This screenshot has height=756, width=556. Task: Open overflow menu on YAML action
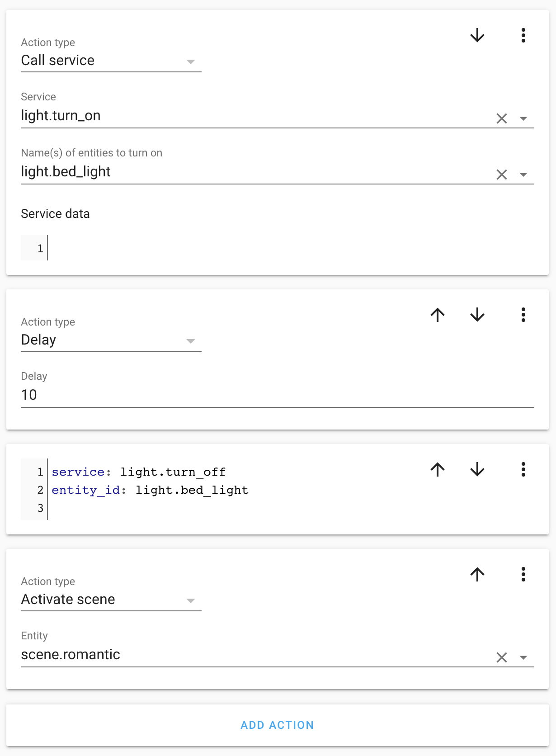click(x=523, y=469)
